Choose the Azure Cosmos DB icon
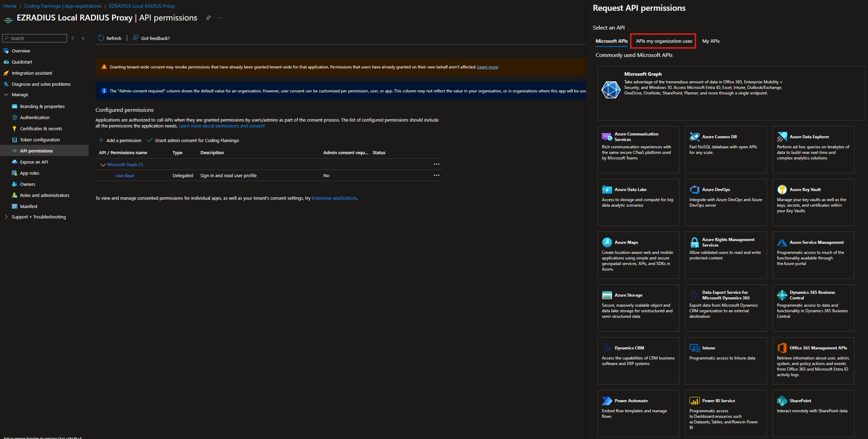The width and height of the screenshot is (868, 439). tap(694, 137)
